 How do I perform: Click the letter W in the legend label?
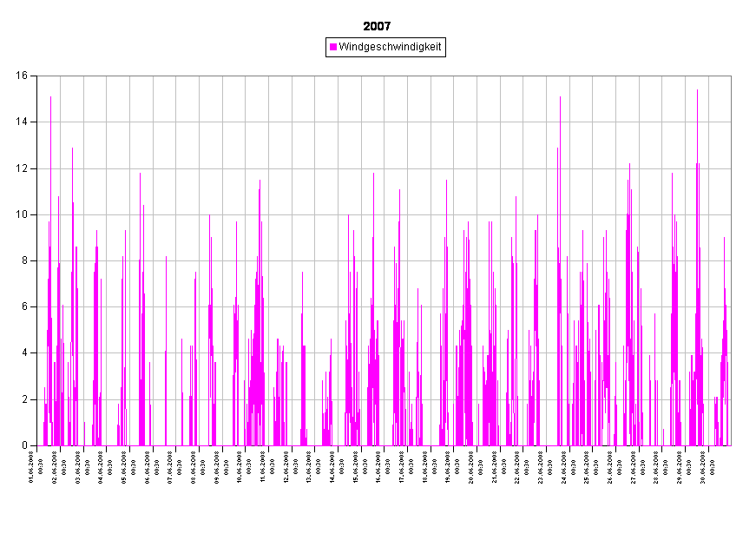(x=344, y=47)
